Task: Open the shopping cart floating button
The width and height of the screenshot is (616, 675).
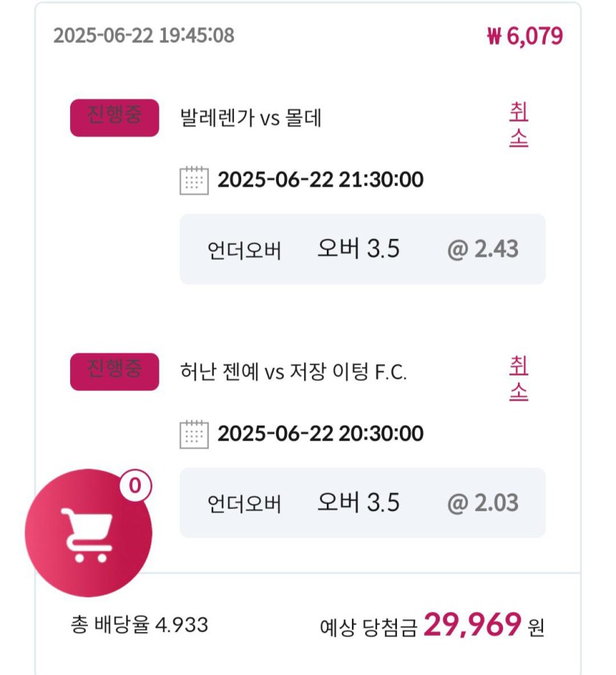Action: [89, 533]
